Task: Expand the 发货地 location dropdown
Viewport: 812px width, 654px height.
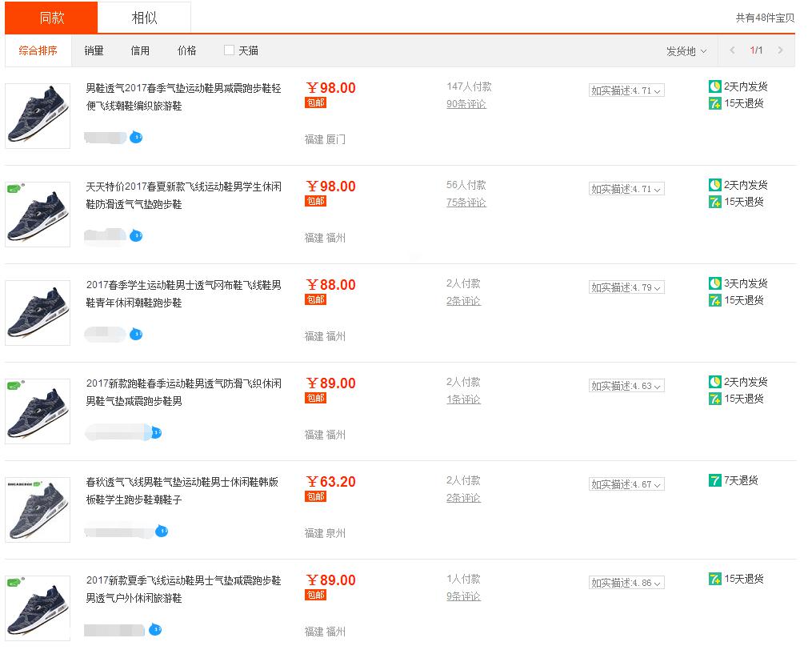Action: tap(686, 50)
